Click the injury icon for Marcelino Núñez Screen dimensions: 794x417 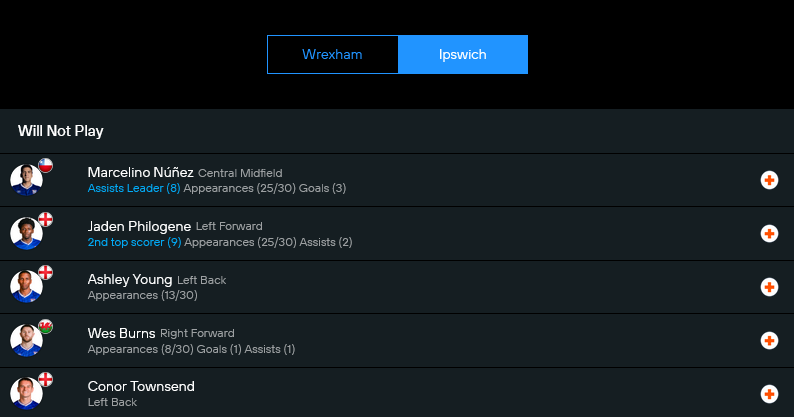pyautogui.click(x=769, y=180)
